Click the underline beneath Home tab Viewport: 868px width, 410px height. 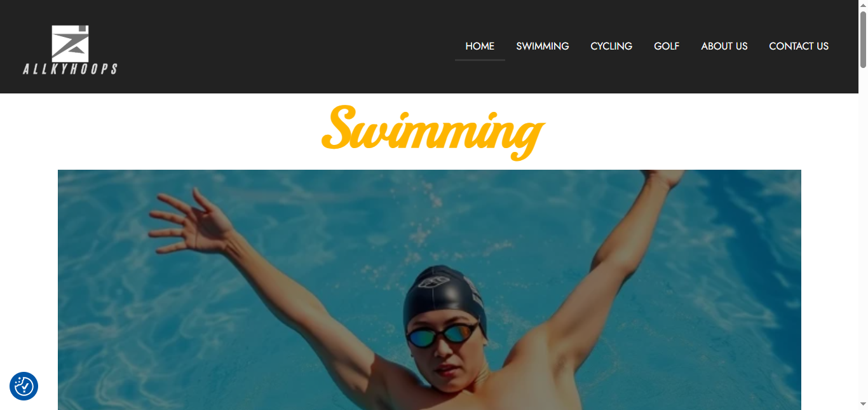click(480, 60)
